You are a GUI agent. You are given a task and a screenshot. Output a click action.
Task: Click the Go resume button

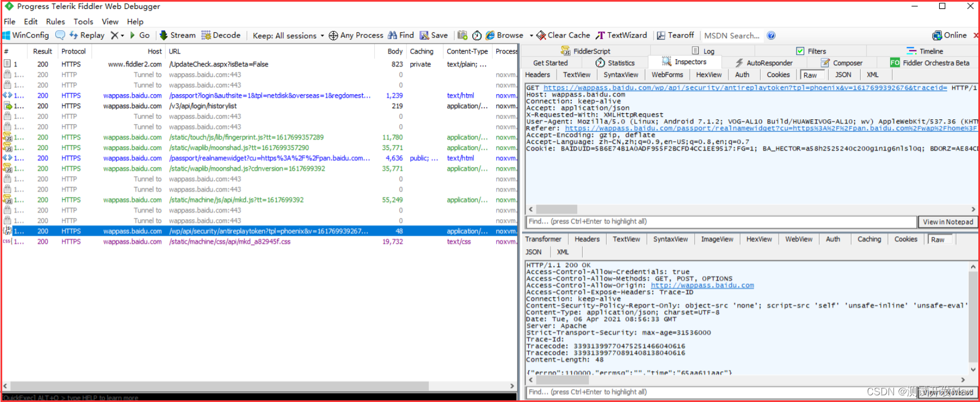(139, 35)
